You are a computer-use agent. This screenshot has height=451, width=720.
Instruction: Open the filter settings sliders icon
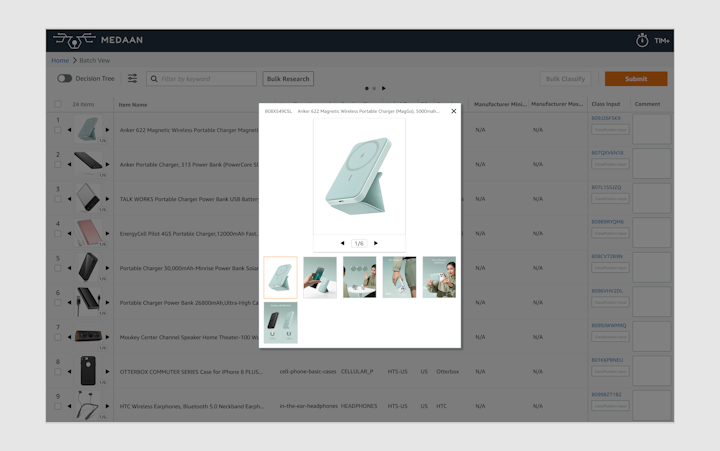point(132,79)
